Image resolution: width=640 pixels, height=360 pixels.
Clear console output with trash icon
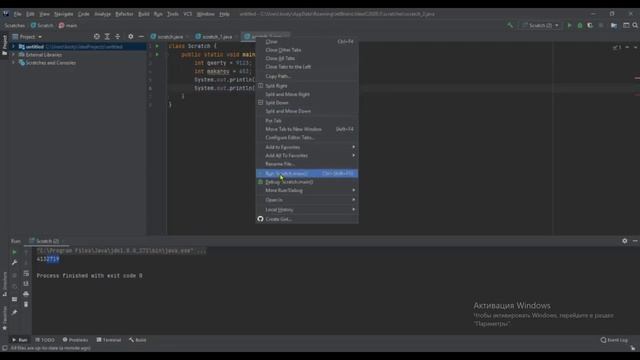[26, 304]
